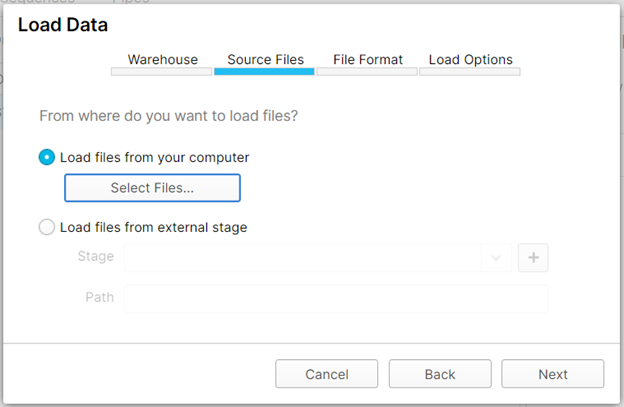The height and width of the screenshot is (407, 624).
Task: Go to the Warehouse step tab
Action: point(162,64)
